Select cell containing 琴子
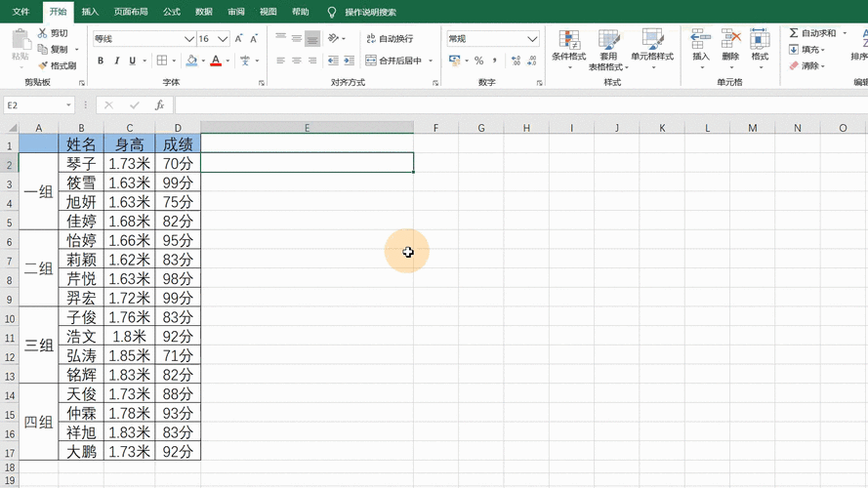 (x=81, y=163)
